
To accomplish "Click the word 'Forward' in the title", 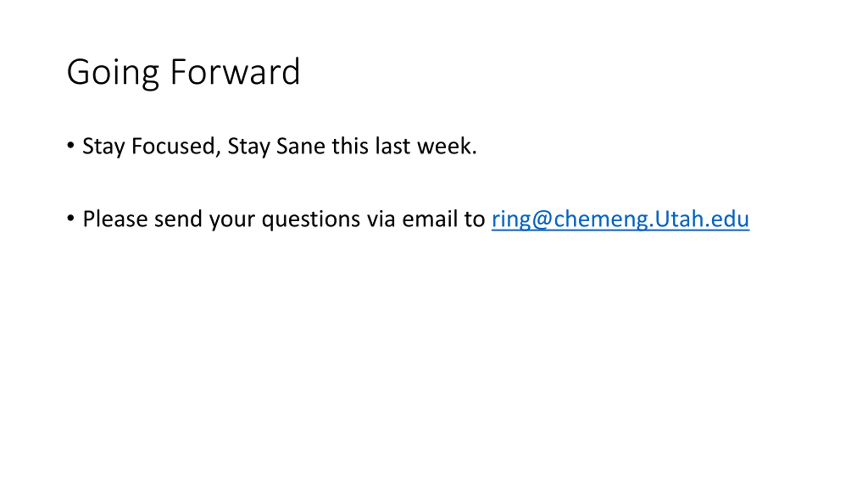I will pyautogui.click(x=235, y=72).
